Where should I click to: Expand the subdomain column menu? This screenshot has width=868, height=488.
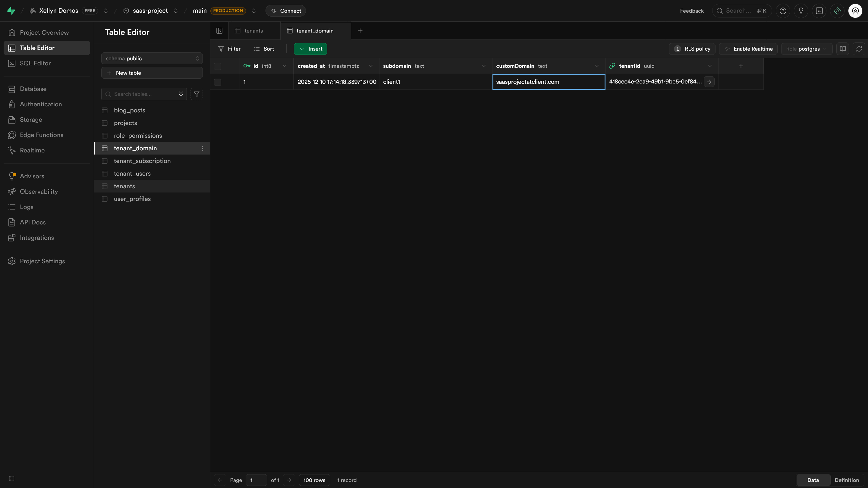(483, 66)
